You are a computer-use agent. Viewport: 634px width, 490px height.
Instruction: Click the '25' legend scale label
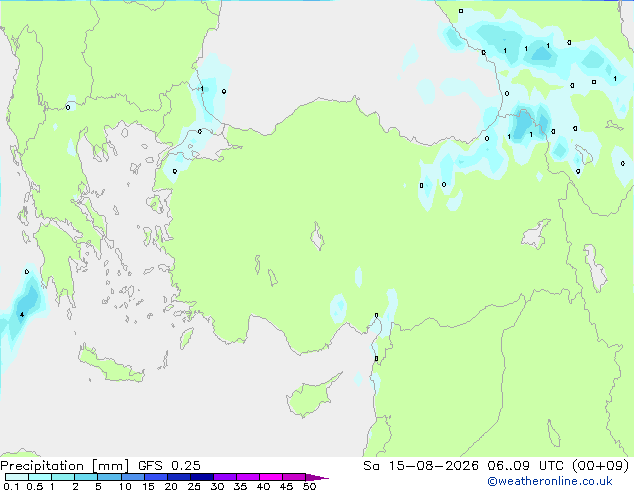[x=194, y=486]
